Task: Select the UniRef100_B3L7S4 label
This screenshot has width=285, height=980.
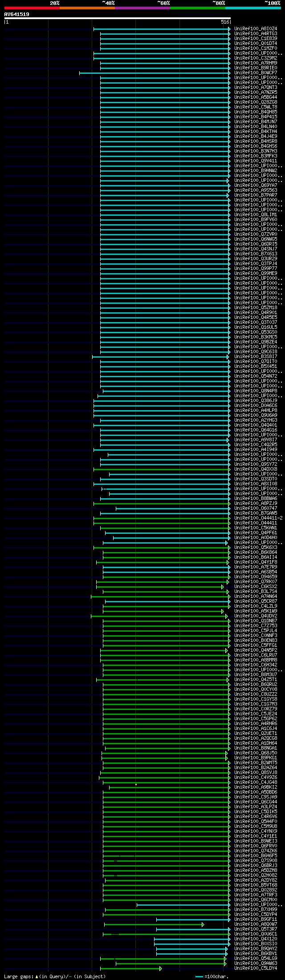Action: 256,591
